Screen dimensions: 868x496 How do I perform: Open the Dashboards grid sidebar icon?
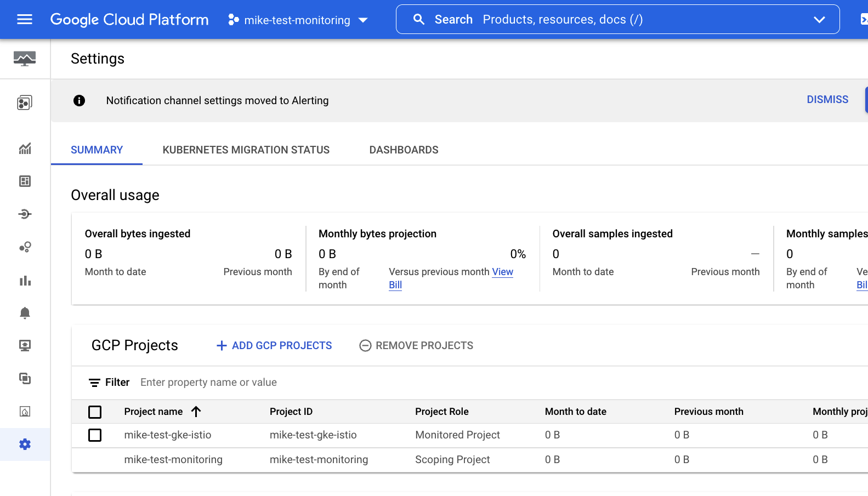[x=25, y=181]
